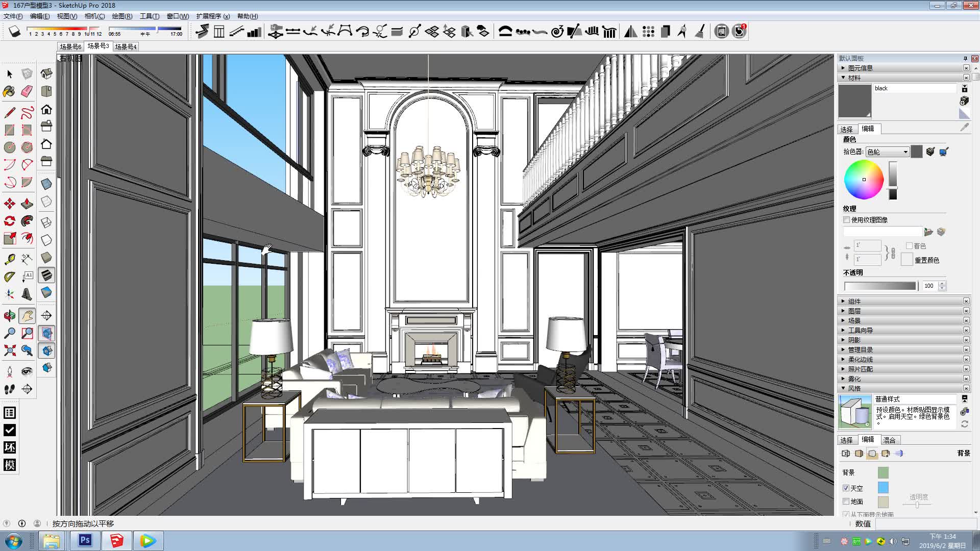
Task: Expand the Shadows (阴影) panel
Action: pos(854,340)
